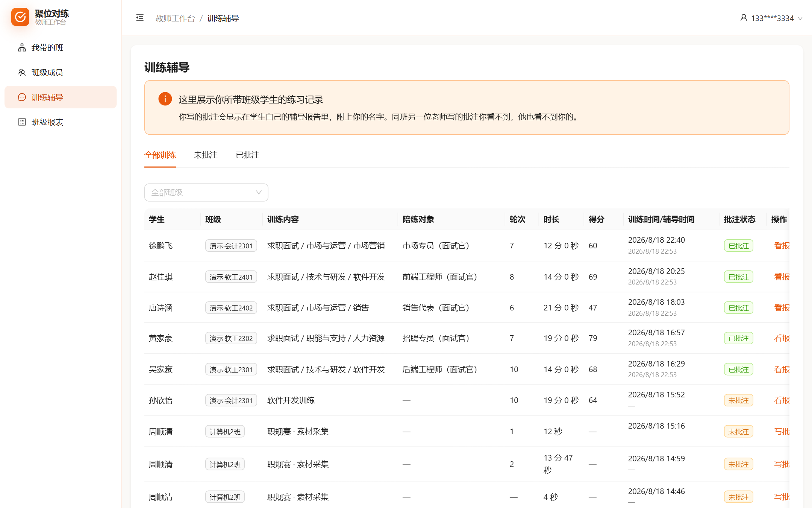Click the 已批注 status tag in 唐诗涵's row
The height and width of the screenshot is (508, 812).
pos(739,308)
